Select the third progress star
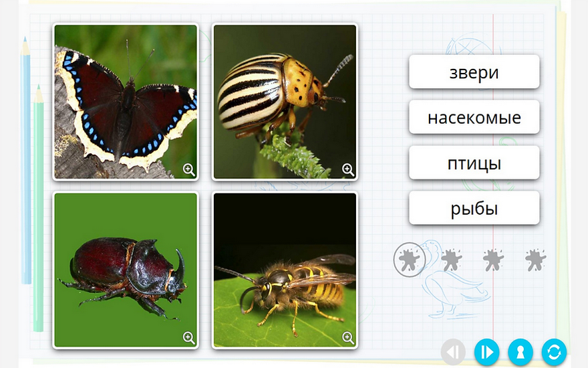 click(493, 260)
